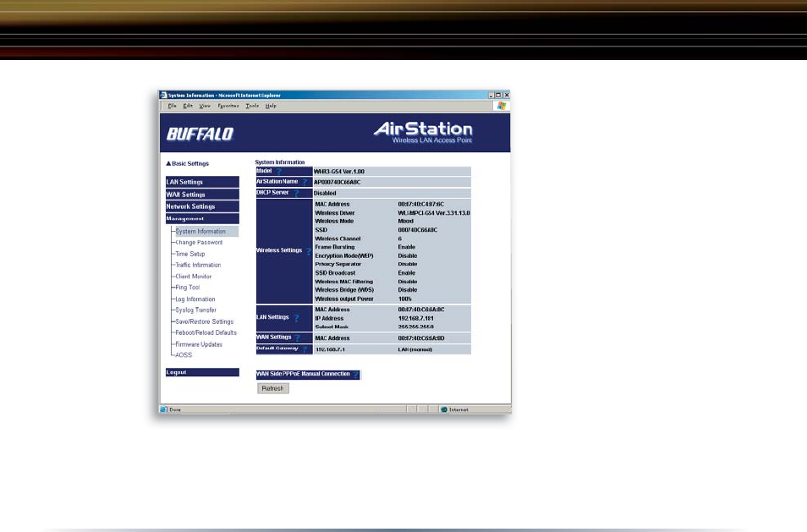Click the Default Gateway help icon
The height and width of the screenshot is (532, 807).
pos(305,349)
